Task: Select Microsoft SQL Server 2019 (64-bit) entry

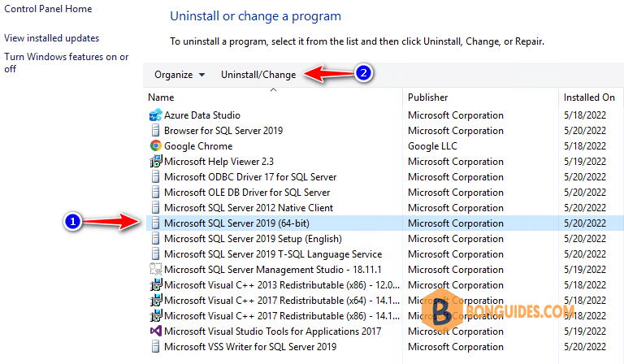Action: point(385,223)
